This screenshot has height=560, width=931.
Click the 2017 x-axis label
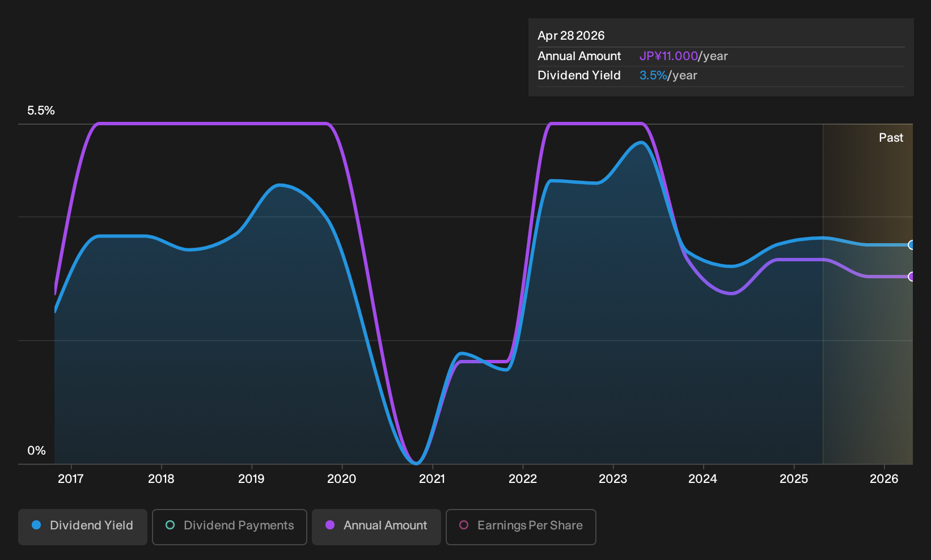pos(71,479)
